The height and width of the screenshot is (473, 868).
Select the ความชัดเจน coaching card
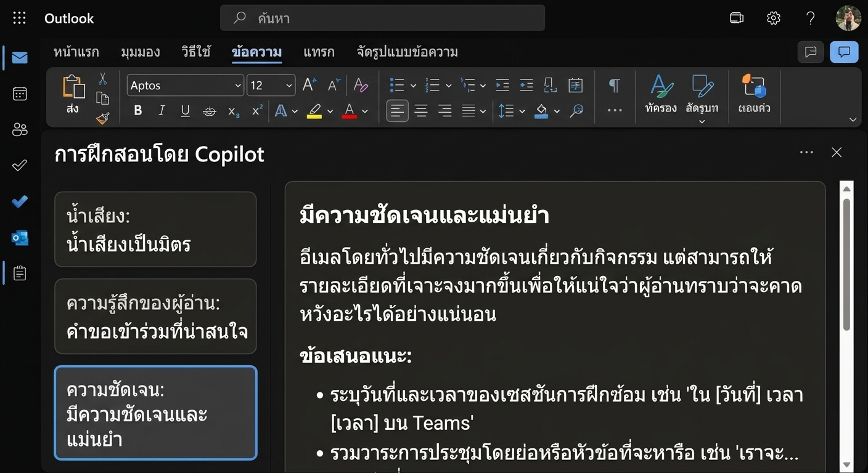click(155, 413)
